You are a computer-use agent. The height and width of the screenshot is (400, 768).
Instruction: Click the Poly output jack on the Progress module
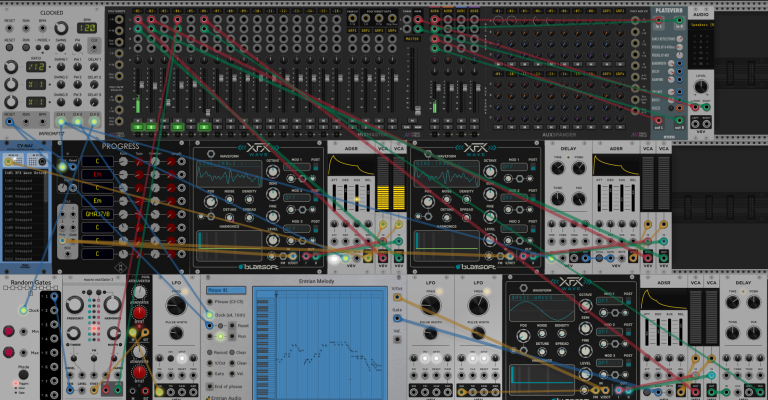pos(62,240)
